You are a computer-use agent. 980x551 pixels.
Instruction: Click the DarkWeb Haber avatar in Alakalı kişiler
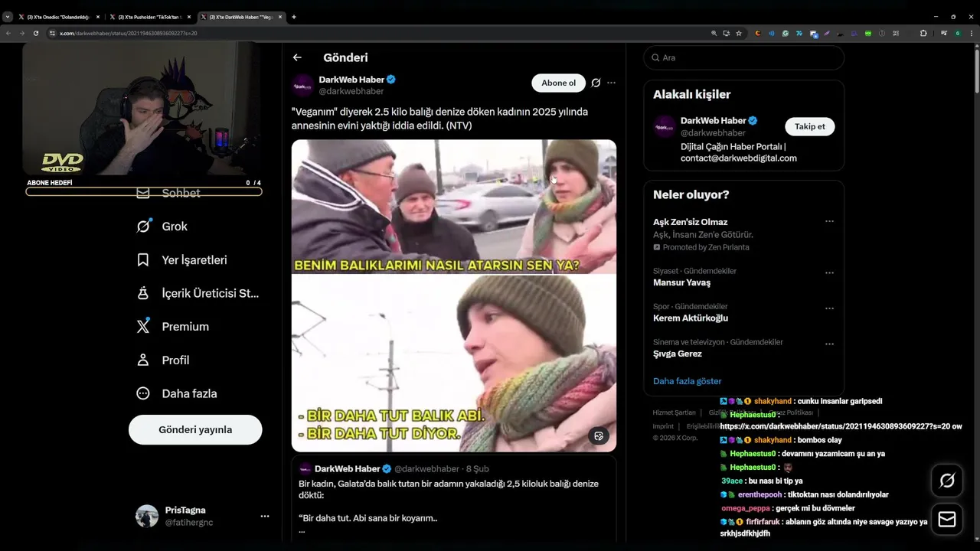tap(664, 126)
